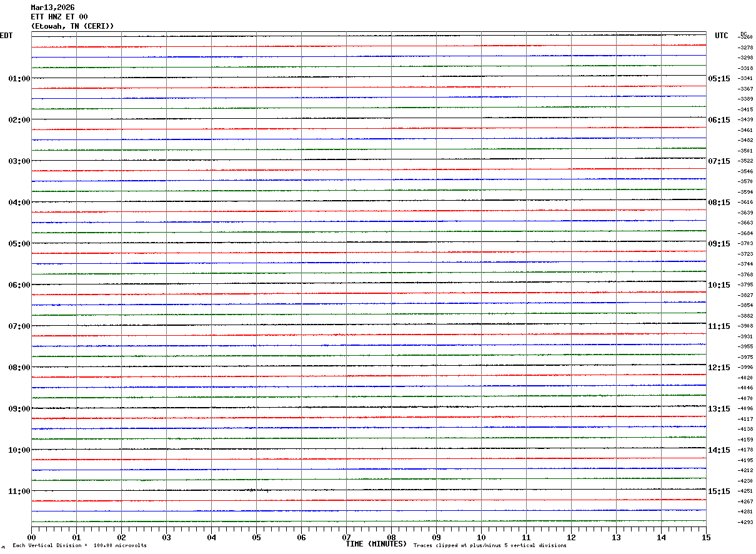Click the '06:00' EDT time label
The image size is (756, 554).
tap(19, 285)
